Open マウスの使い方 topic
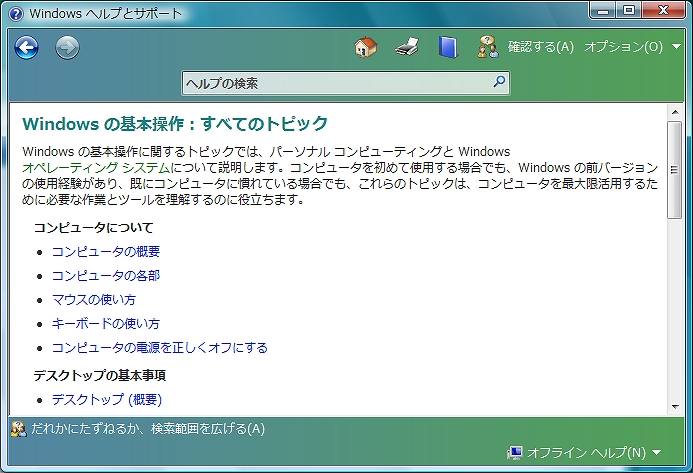 94,299
